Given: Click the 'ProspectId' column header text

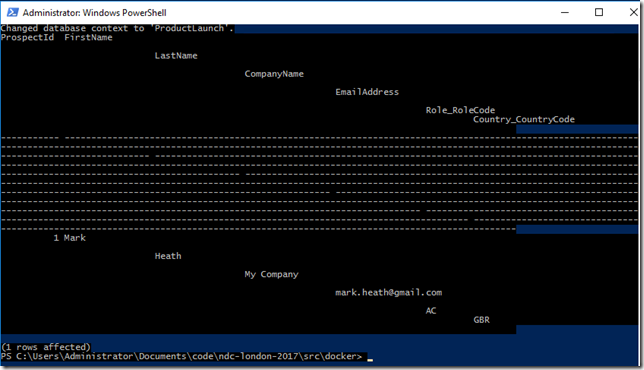Looking at the screenshot, I should point(27,37).
